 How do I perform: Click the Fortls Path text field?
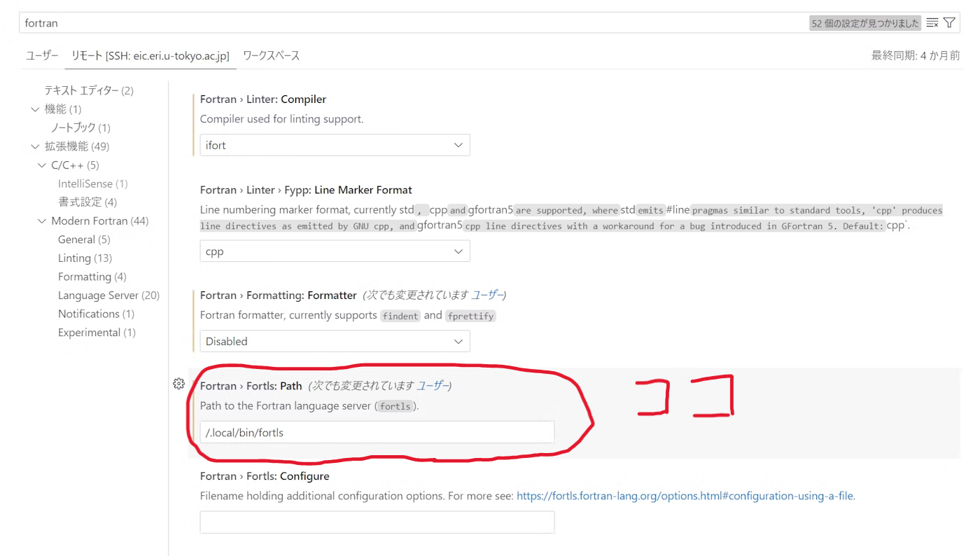point(377,432)
